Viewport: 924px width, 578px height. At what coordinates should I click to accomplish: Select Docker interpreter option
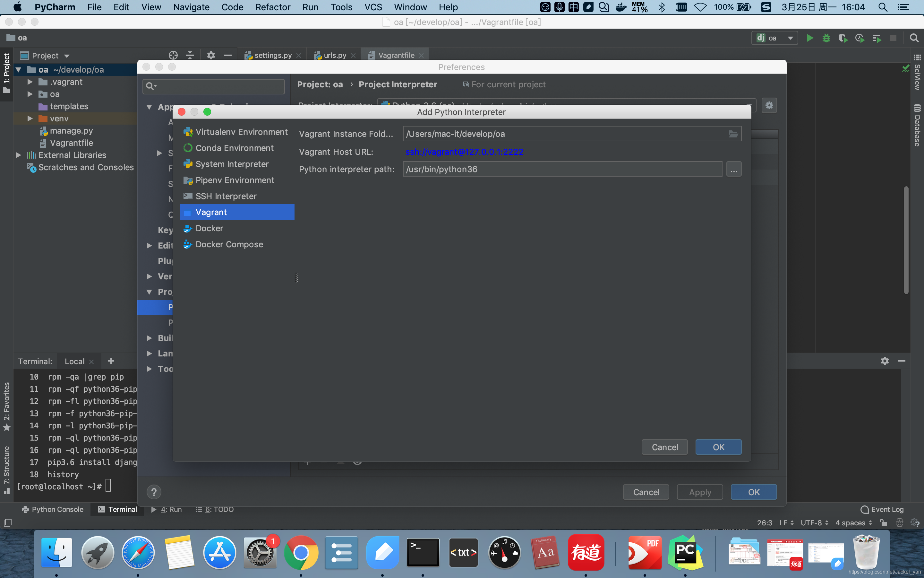pos(237,228)
